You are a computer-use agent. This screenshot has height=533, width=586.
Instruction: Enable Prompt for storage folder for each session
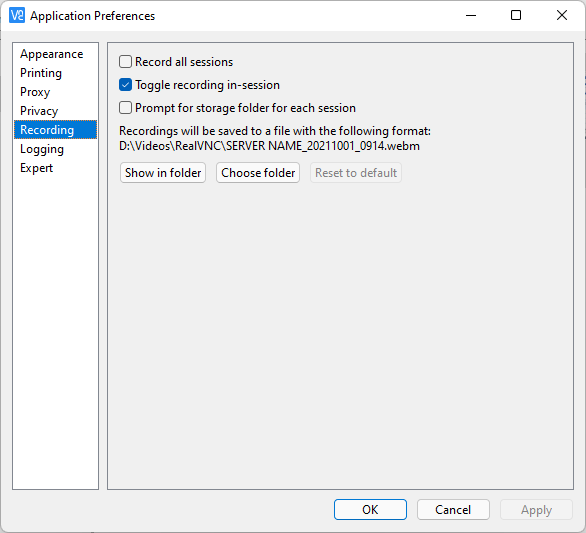click(x=125, y=108)
